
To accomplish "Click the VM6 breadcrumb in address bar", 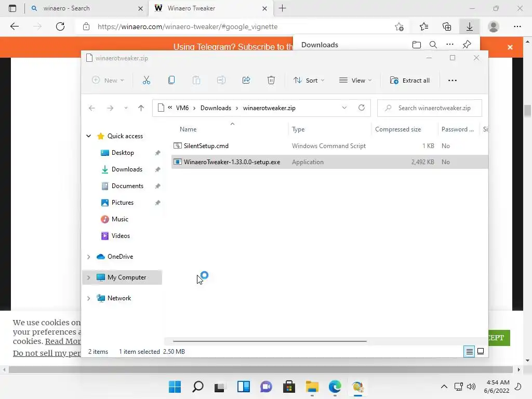I will [182, 108].
